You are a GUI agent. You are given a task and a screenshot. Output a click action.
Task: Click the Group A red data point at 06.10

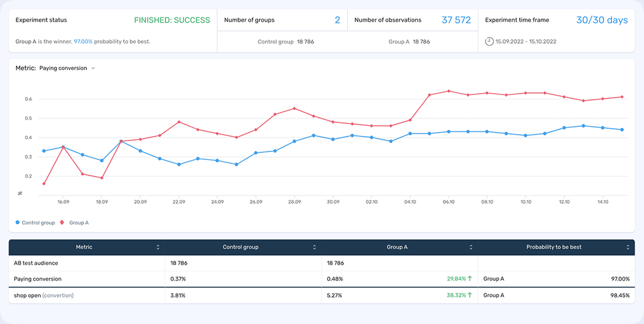449,91
